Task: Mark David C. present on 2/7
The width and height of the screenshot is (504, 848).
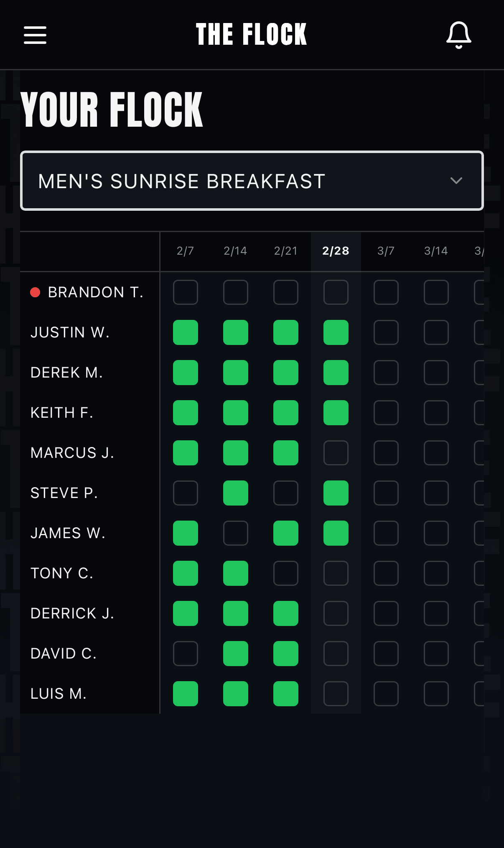Action: [186, 654]
